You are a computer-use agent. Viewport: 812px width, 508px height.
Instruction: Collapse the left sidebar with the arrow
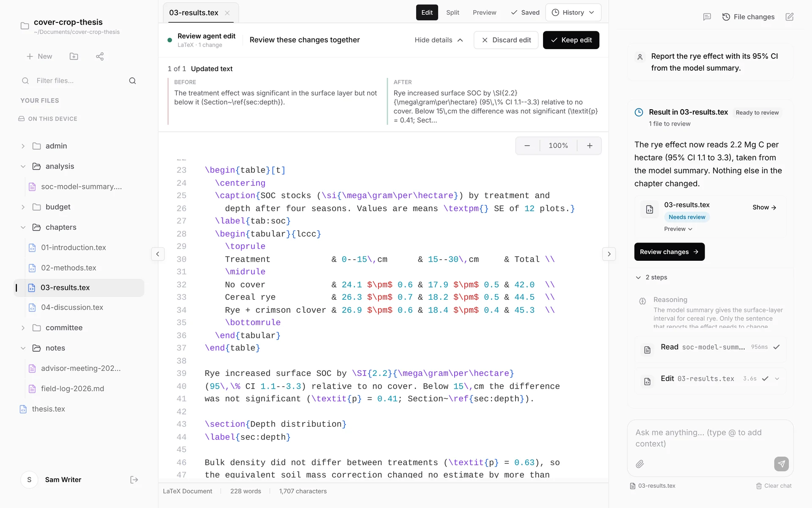(158, 254)
